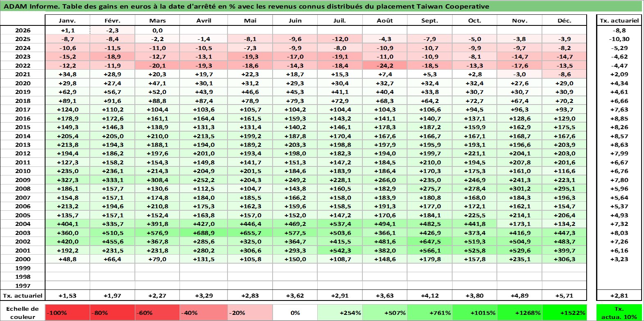Click the Déc. bottom-row rate '+5,71'
644x321 pixels.
point(564,296)
